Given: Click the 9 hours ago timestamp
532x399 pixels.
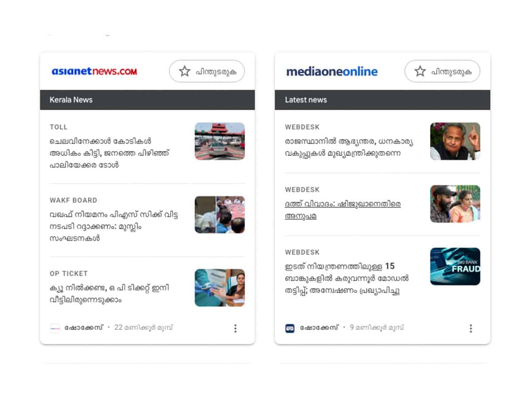Looking at the screenshot, I should pos(377,328).
